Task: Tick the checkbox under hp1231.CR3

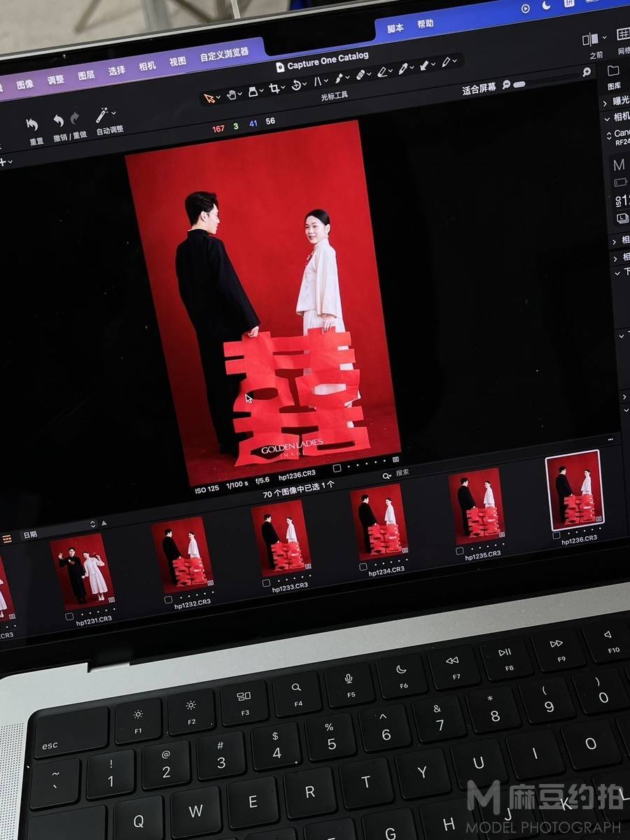Action: tap(69, 617)
